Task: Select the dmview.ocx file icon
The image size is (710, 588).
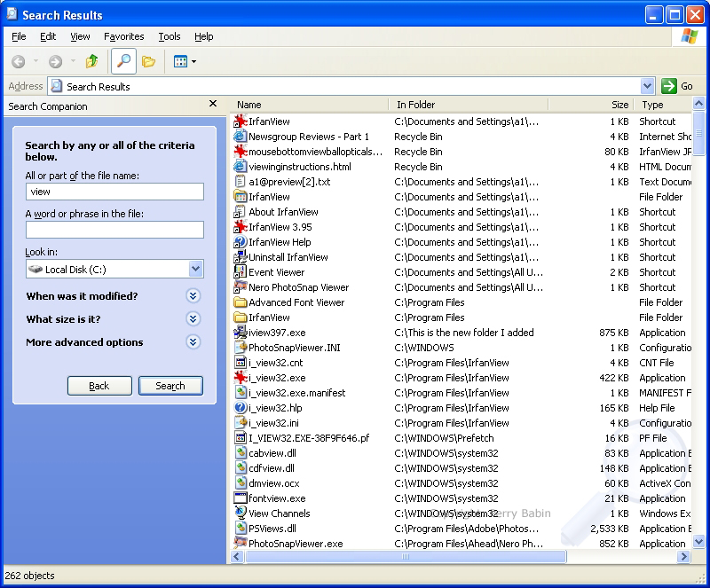Action: coord(240,483)
